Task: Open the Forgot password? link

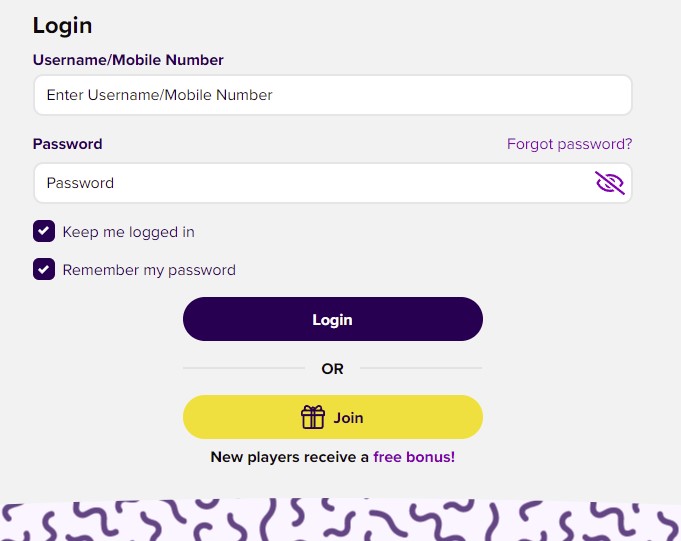Action: [x=569, y=144]
